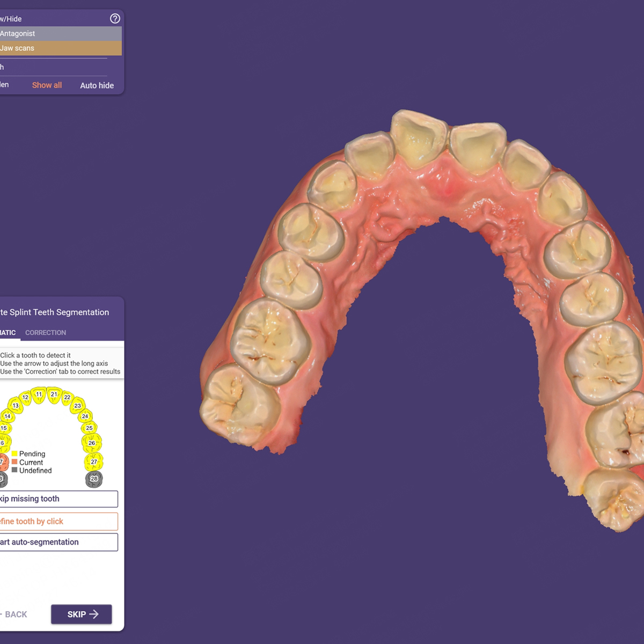Image resolution: width=644 pixels, height=644 pixels.
Task: Click tooth 24 in the dental chart
Action: [85, 416]
